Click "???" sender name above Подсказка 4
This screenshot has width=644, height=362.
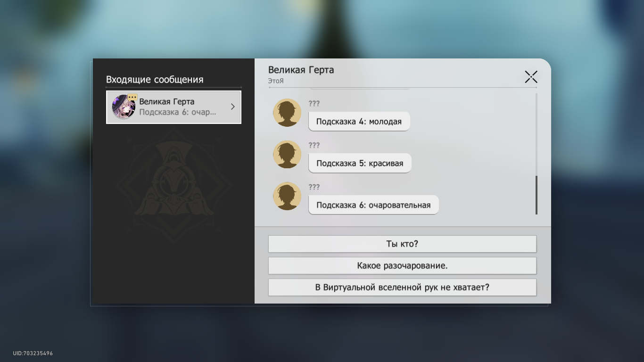pos(314,103)
